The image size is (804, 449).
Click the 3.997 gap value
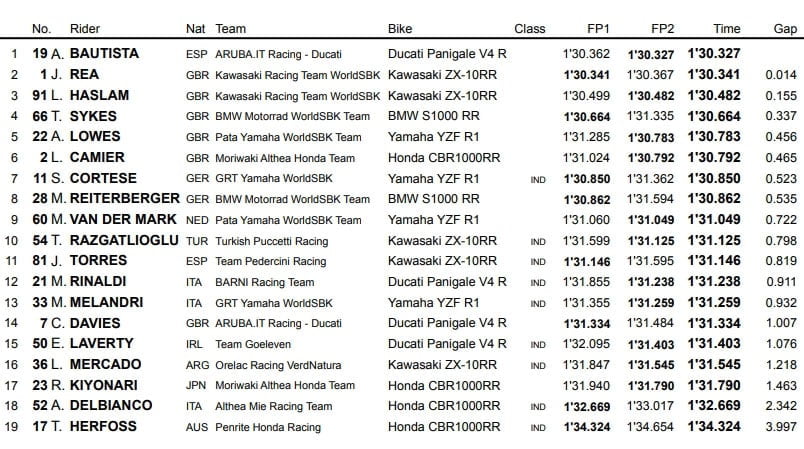(x=783, y=427)
